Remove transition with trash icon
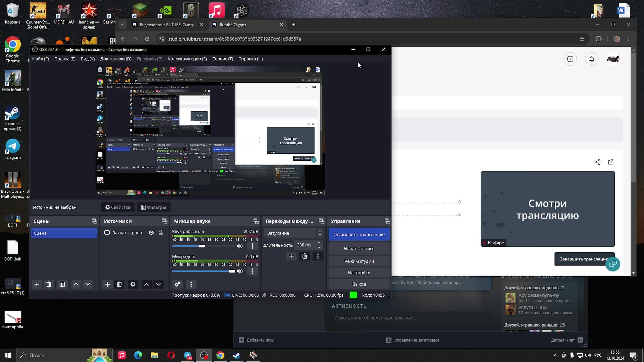This screenshot has height=362, width=644. click(x=304, y=256)
